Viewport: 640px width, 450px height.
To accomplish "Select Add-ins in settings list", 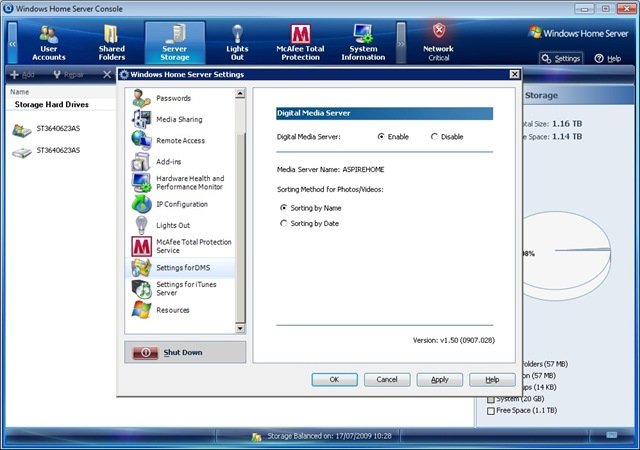I will (x=180, y=162).
